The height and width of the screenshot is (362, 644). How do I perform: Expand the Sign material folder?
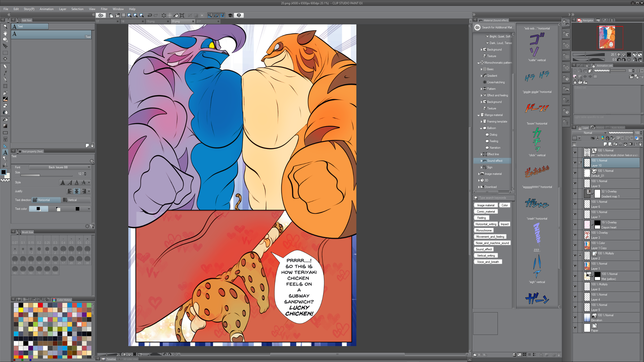[481, 167]
